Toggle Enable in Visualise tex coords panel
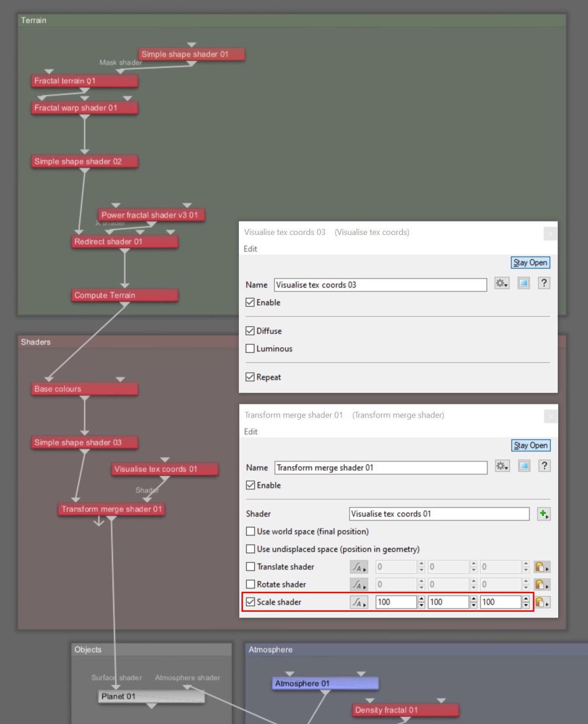This screenshot has height=724, width=588. click(x=250, y=302)
